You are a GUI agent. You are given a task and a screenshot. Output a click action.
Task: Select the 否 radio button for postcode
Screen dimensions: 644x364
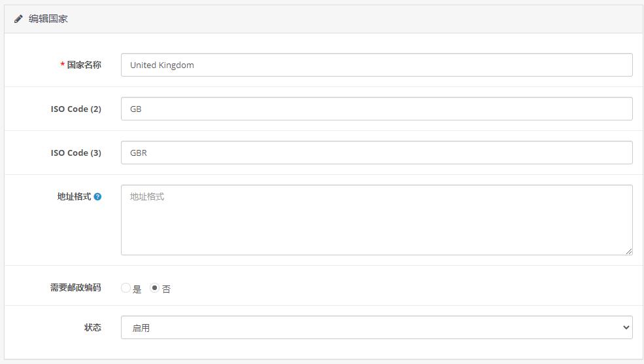[154, 288]
